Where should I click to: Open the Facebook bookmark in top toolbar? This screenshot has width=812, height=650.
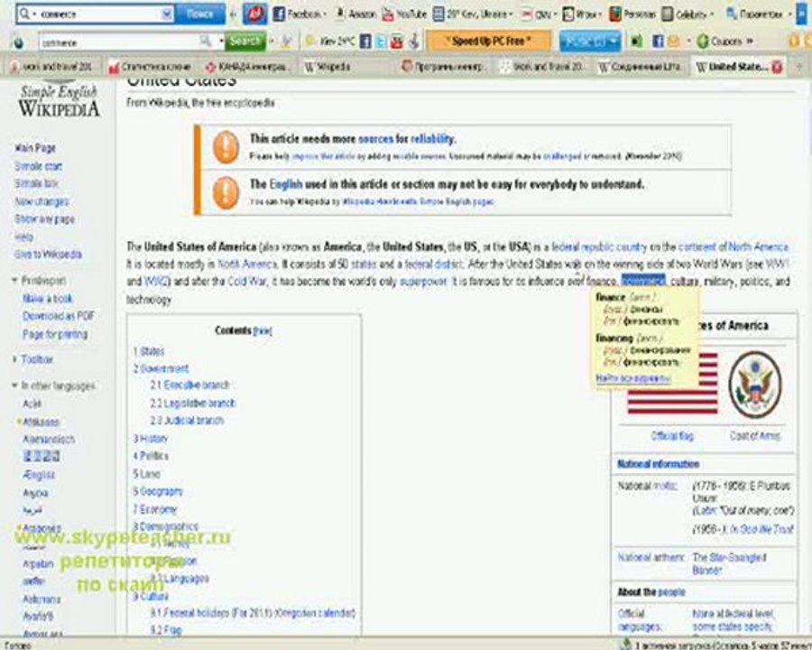tap(299, 14)
